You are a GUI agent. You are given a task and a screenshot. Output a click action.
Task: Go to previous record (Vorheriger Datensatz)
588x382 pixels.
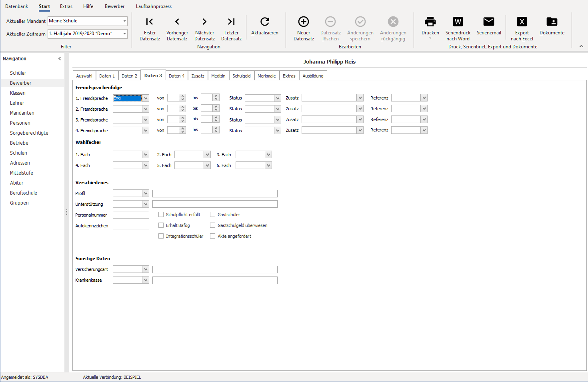177,29
